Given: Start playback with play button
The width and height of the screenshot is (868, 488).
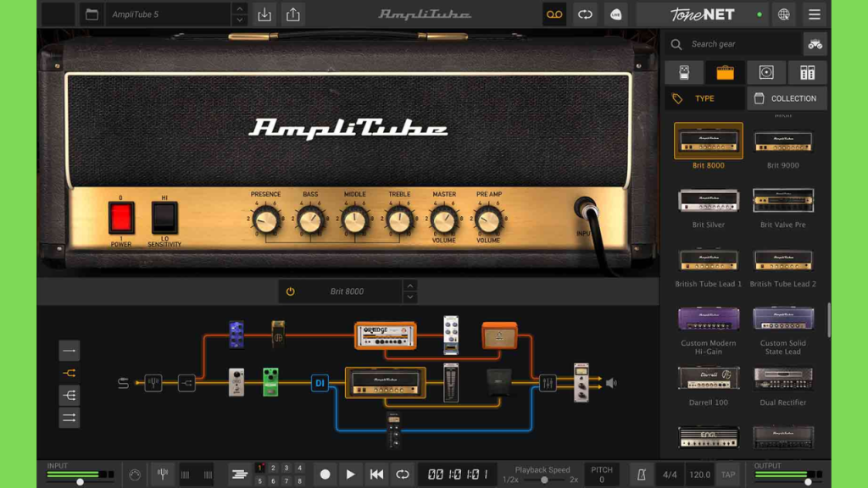Looking at the screenshot, I should click(350, 474).
